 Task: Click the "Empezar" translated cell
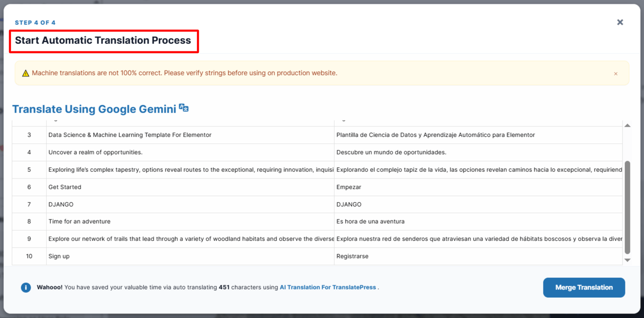(x=349, y=187)
